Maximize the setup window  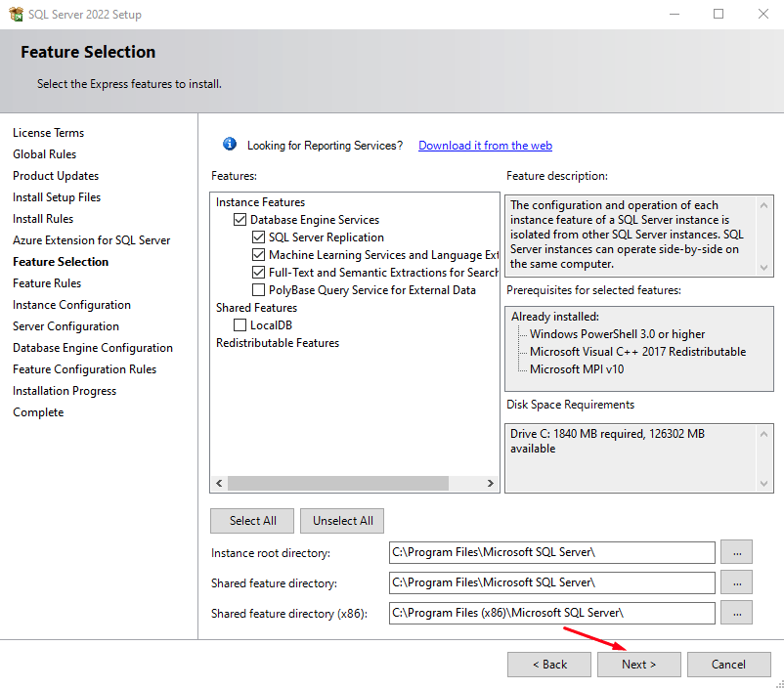click(719, 14)
